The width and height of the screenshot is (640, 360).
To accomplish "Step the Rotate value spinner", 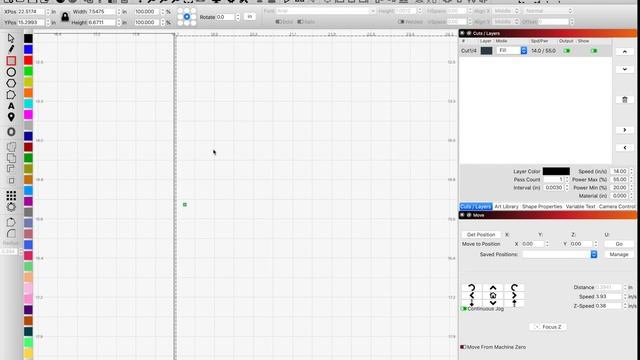I will pos(238,17).
